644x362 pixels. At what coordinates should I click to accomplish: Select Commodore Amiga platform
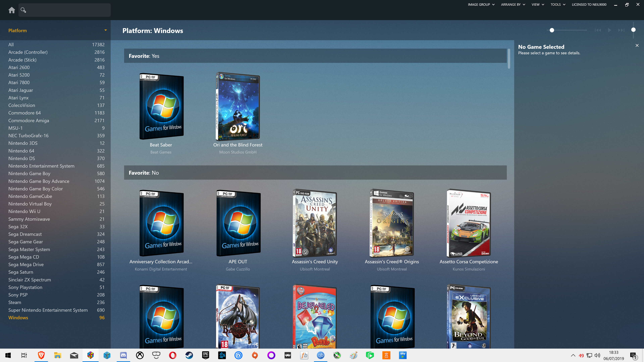click(x=56, y=120)
